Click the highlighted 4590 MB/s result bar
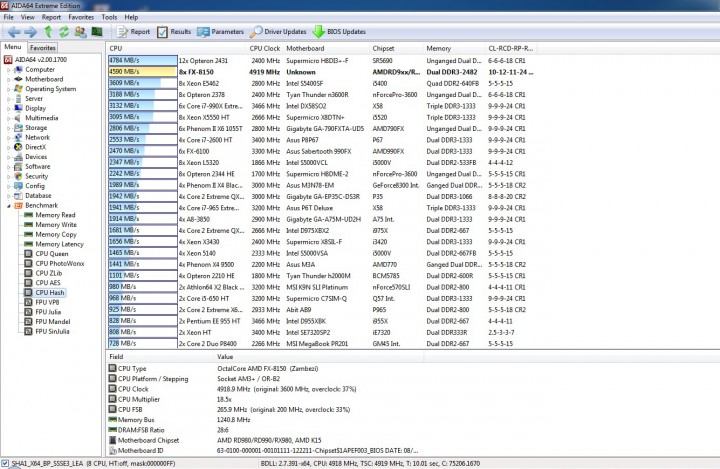 point(143,72)
